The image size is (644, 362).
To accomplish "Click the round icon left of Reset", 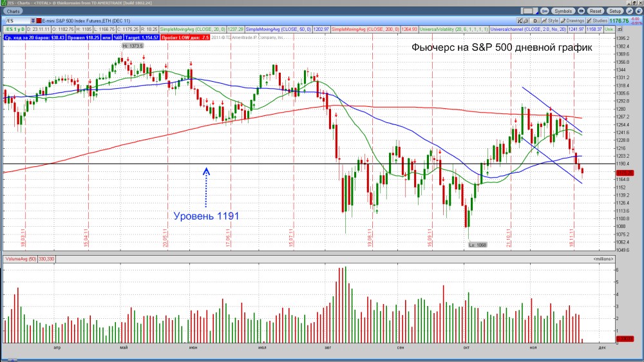I will (x=582, y=11).
